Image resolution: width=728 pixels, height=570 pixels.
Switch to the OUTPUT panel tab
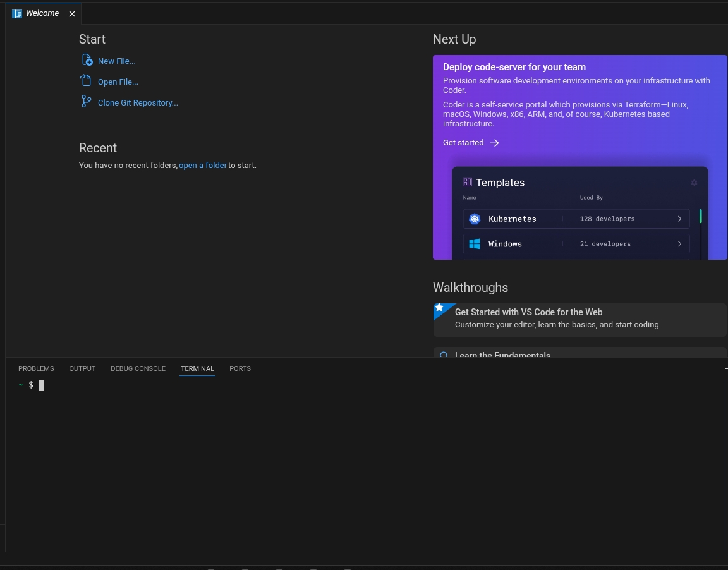click(x=82, y=368)
